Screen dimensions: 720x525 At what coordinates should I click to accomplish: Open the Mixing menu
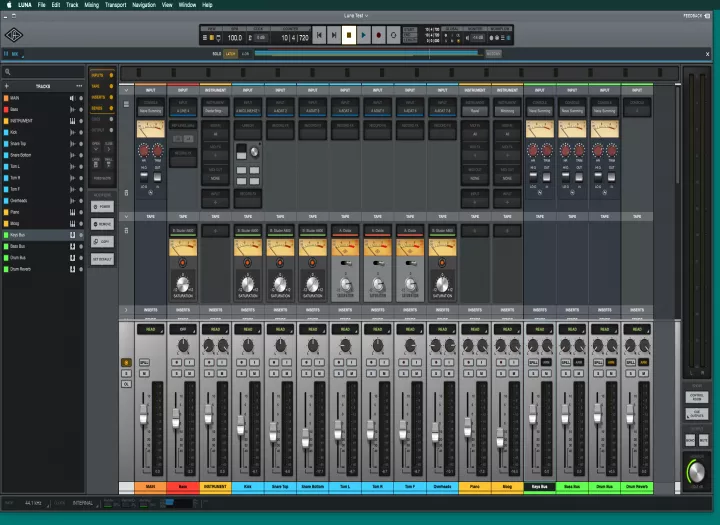point(91,5)
